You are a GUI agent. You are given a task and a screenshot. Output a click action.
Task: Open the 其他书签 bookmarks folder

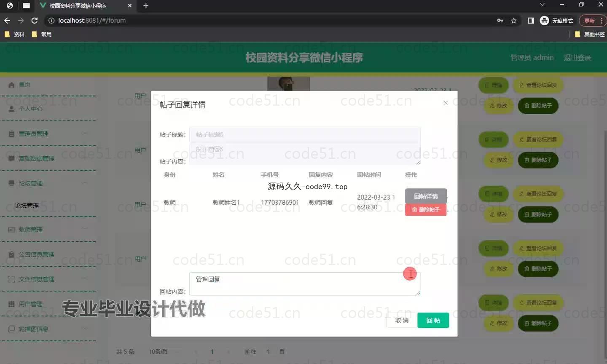point(590,35)
